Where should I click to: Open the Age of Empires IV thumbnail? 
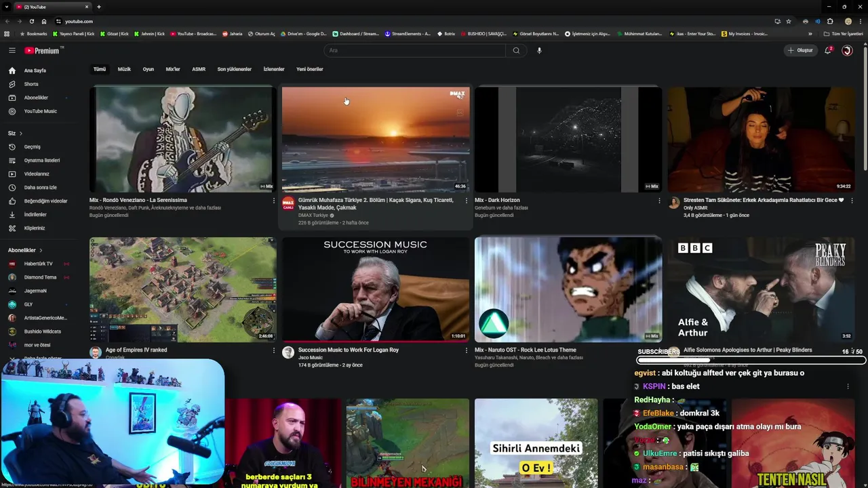pos(182,289)
